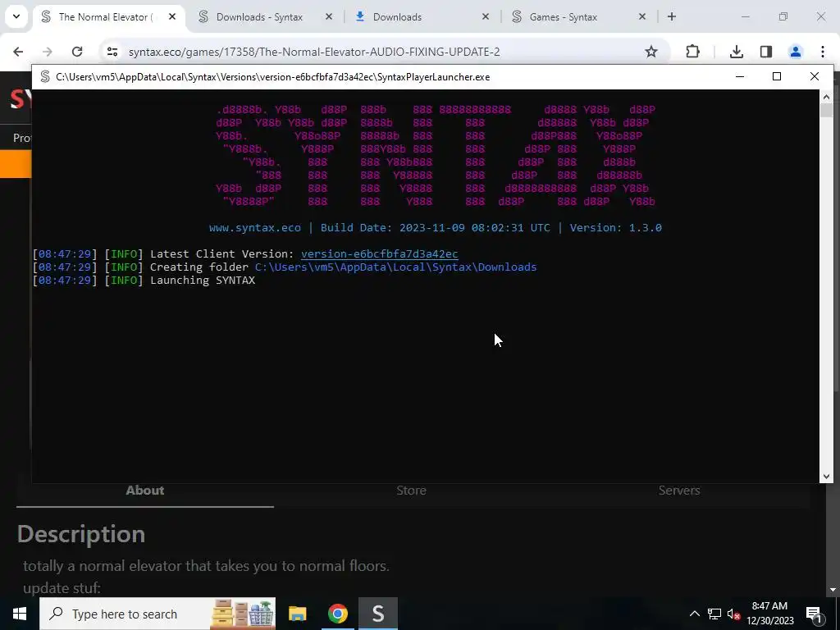
Task: Open a new browser tab
Action: (x=672, y=17)
